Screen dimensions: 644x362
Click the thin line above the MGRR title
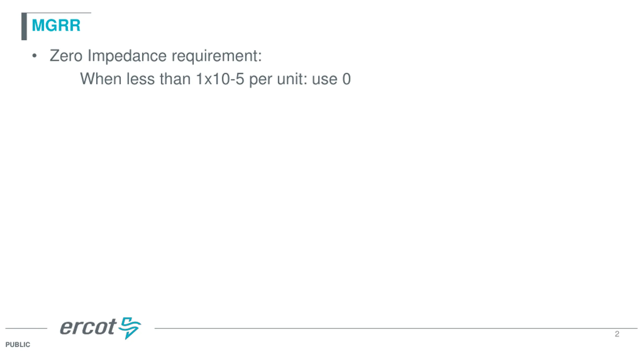coord(59,13)
